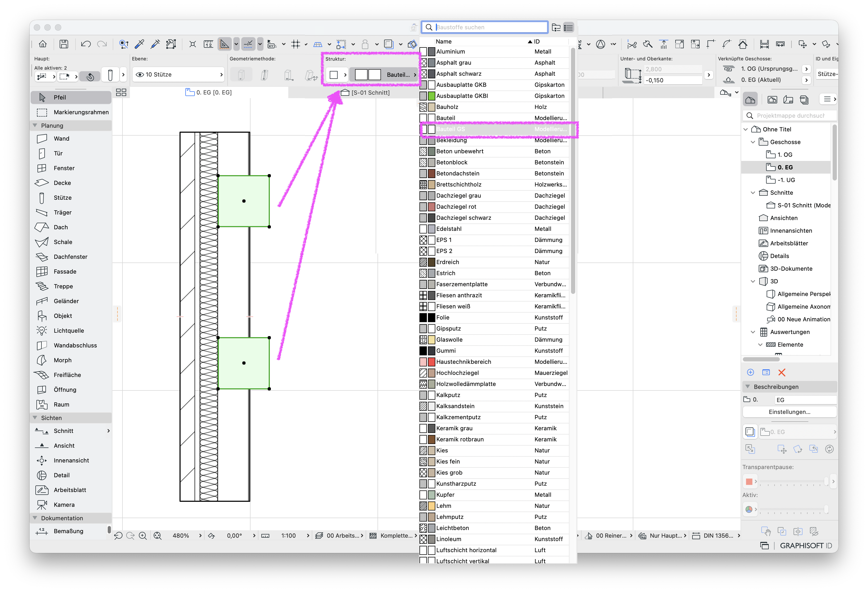Click the Home icon in toolbar

(x=43, y=44)
